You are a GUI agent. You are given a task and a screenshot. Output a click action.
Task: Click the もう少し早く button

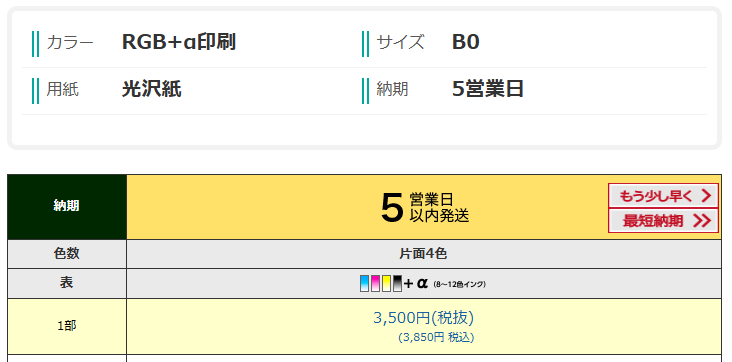[663, 196]
